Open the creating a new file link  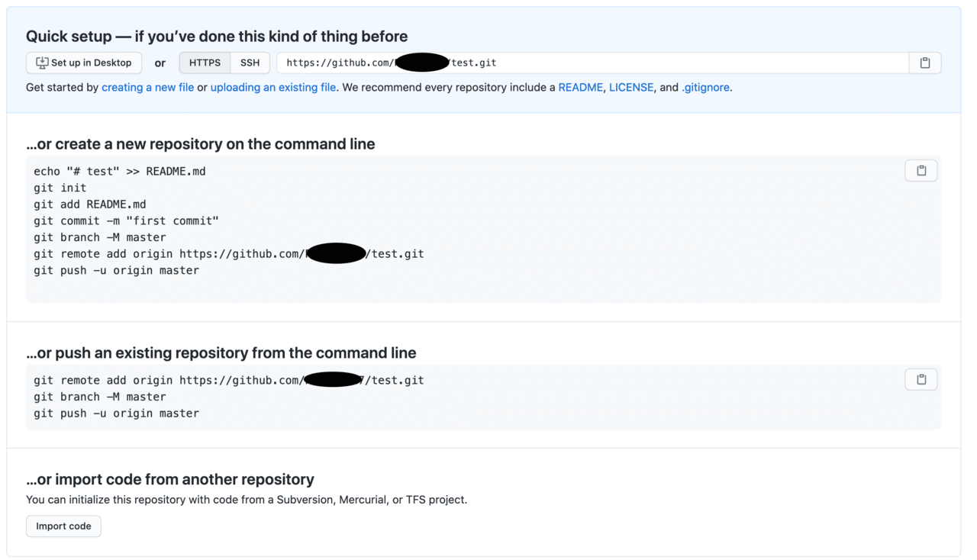pyautogui.click(x=147, y=87)
